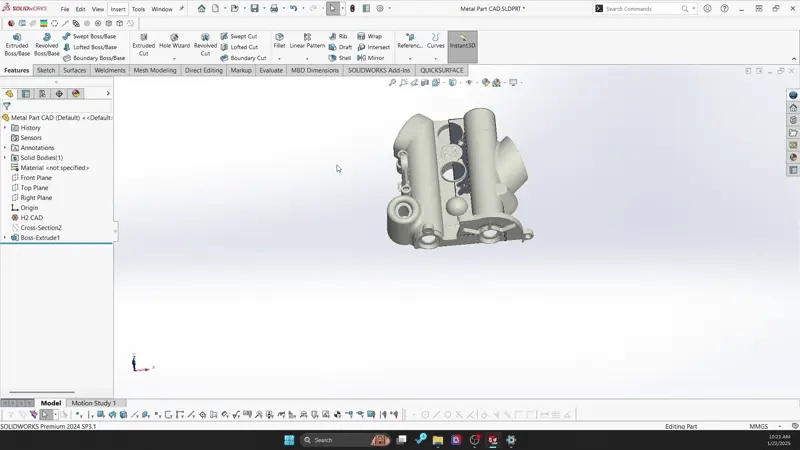Click the Revolved Boss/Base tool
Viewport: 800px width, 450px height.
46,44
